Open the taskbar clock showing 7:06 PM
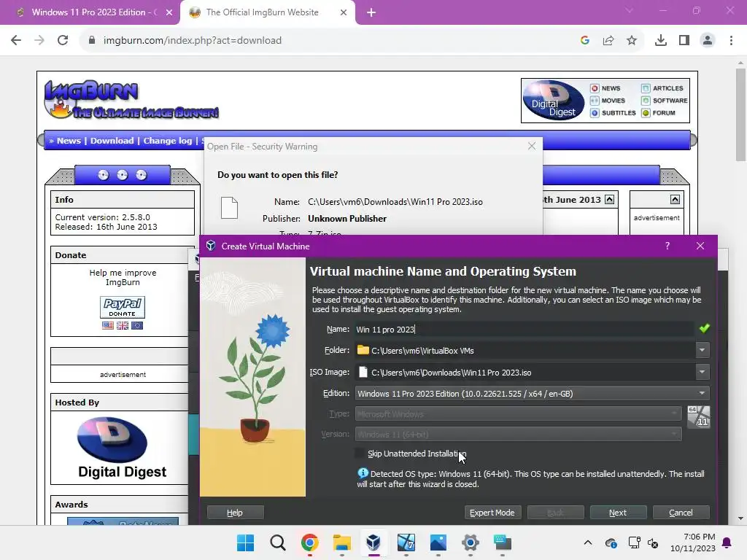Image resolution: width=747 pixels, height=560 pixels. (693, 542)
